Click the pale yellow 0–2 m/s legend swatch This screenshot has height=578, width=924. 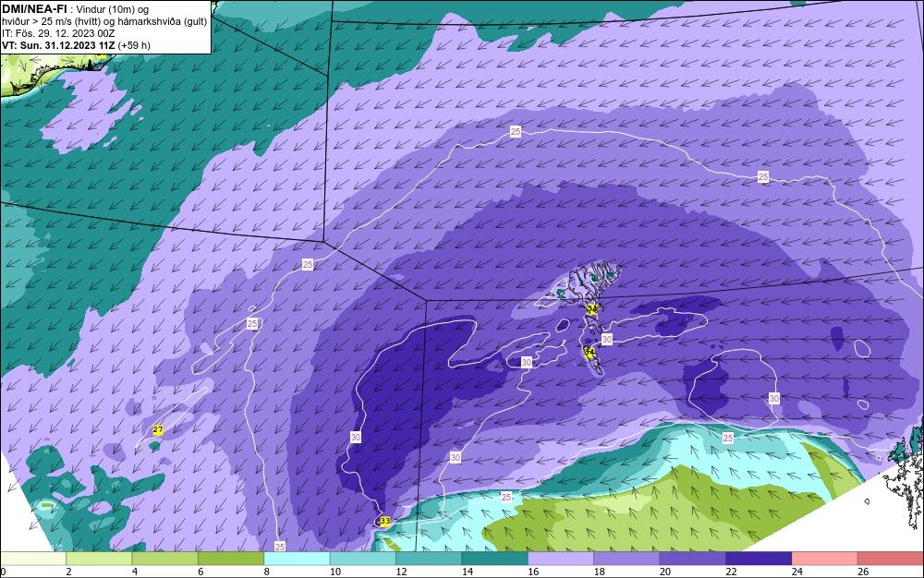tap(33, 559)
